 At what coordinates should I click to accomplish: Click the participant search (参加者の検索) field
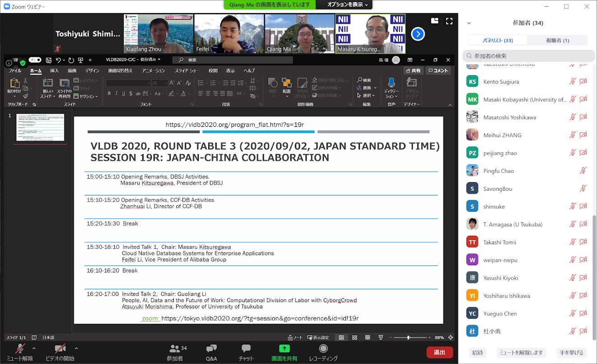(x=528, y=56)
